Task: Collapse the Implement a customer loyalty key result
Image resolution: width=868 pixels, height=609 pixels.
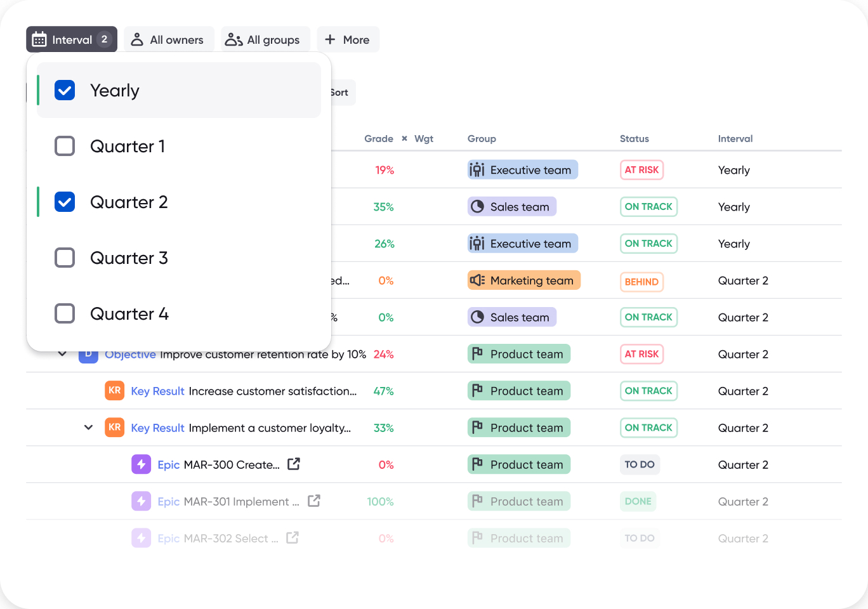Action: point(88,427)
